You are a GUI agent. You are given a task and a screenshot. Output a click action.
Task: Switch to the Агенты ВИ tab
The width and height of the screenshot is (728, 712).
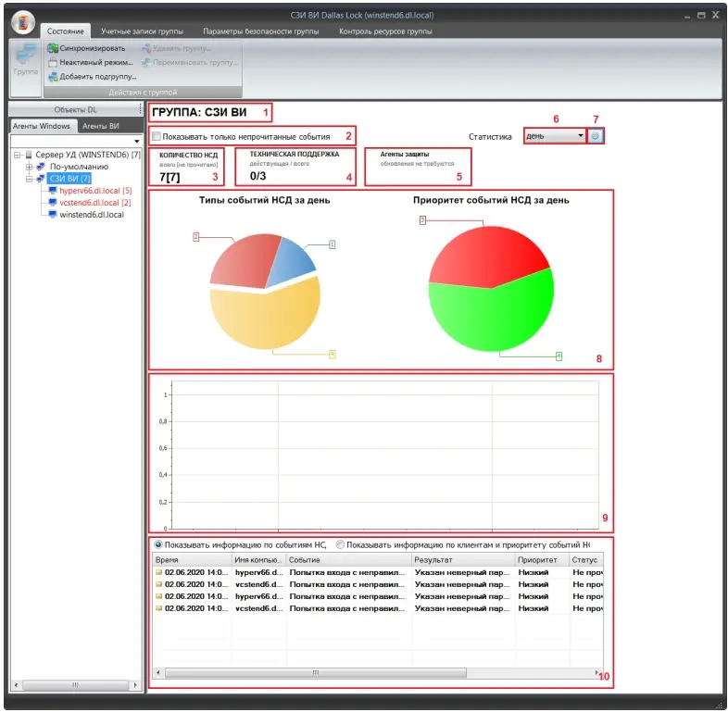(x=101, y=125)
